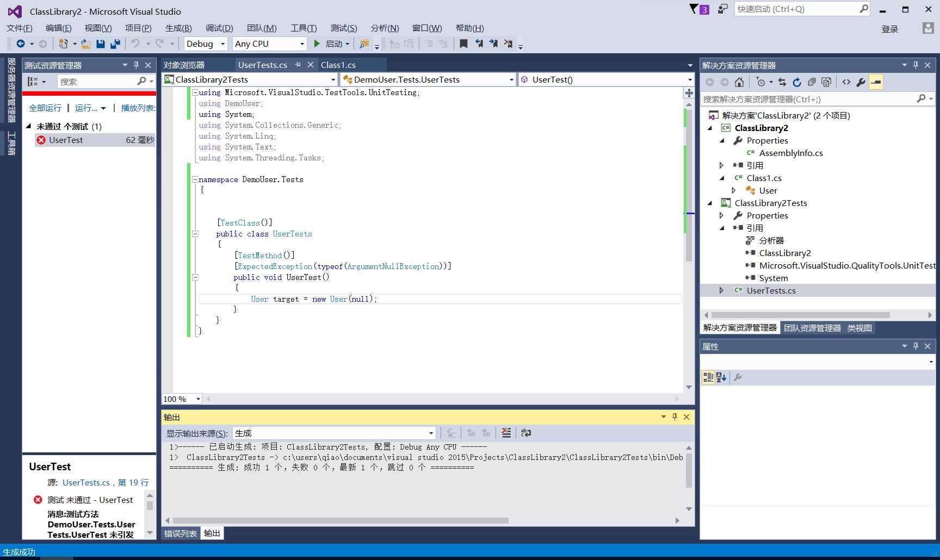Click the Find in Files icon
The width and height of the screenshot is (940, 560).
point(364,43)
